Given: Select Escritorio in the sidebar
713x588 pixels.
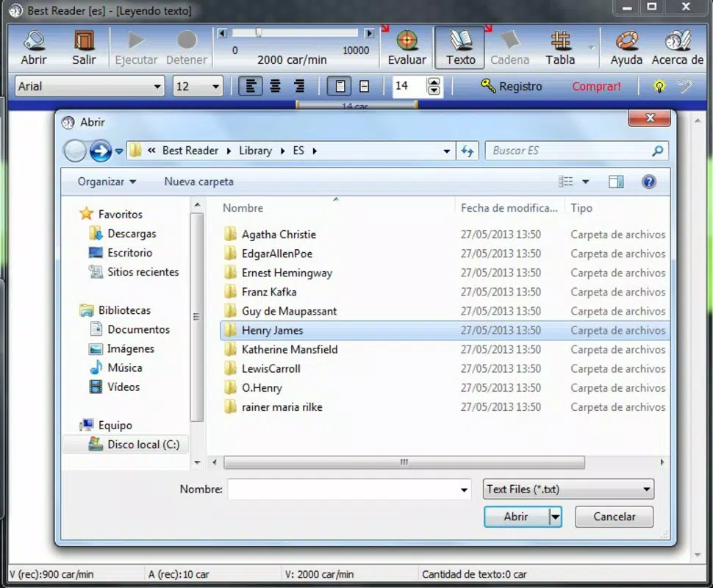Looking at the screenshot, I should pyautogui.click(x=121, y=252).
